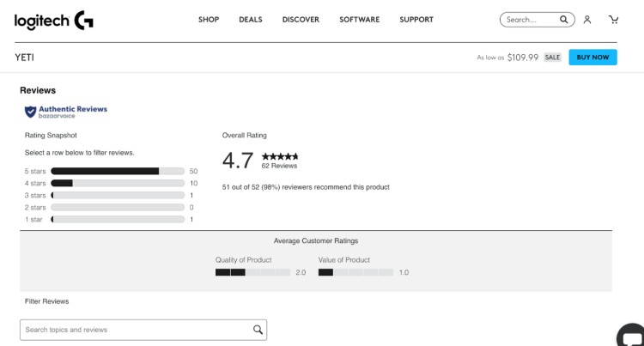Image resolution: width=644 pixels, height=346 pixels.
Task: Click the Value of Product rating bar
Action: point(355,272)
